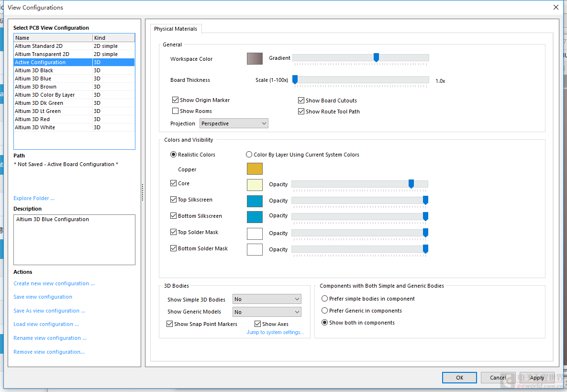Image resolution: width=567 pixels, height=392 pixels.
Task: Click the Cancel button
Action: click(x=498, y=378)
